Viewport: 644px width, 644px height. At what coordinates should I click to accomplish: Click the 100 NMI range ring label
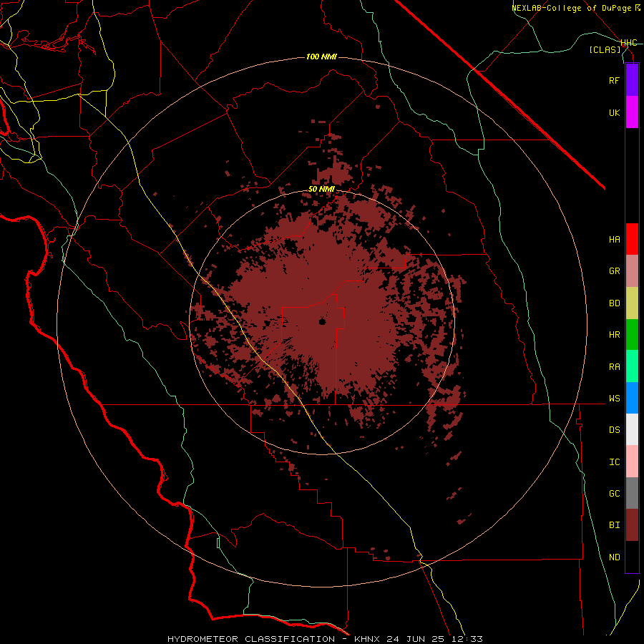tap(321, 57)
